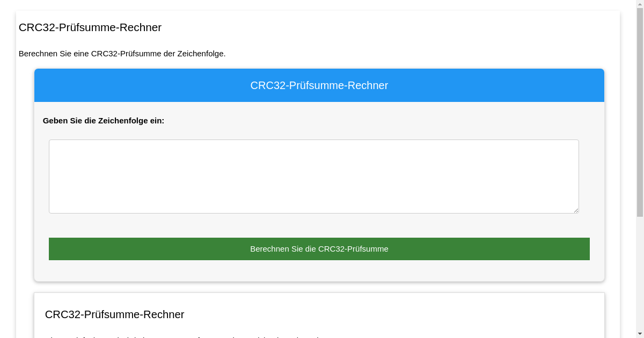
Task: Click the Berechnen Sie eine CRC32-Prüfsumme description text
Action: pos(122,54)
